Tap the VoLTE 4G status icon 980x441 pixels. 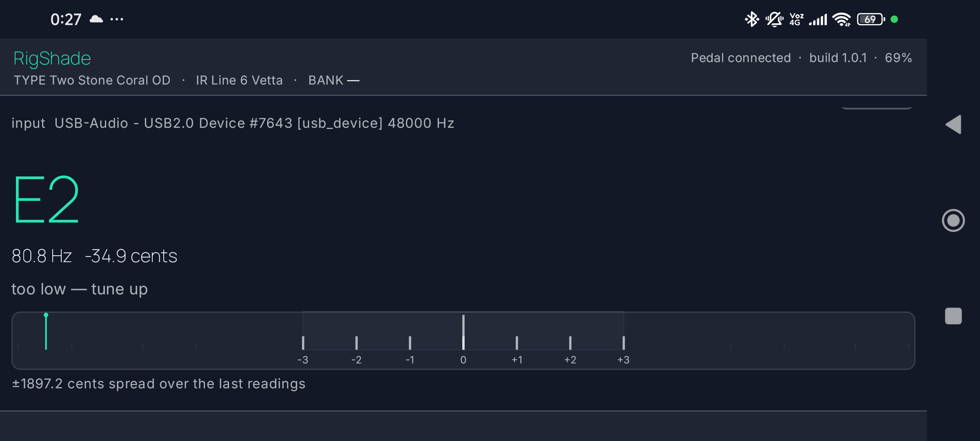point(796,19)
